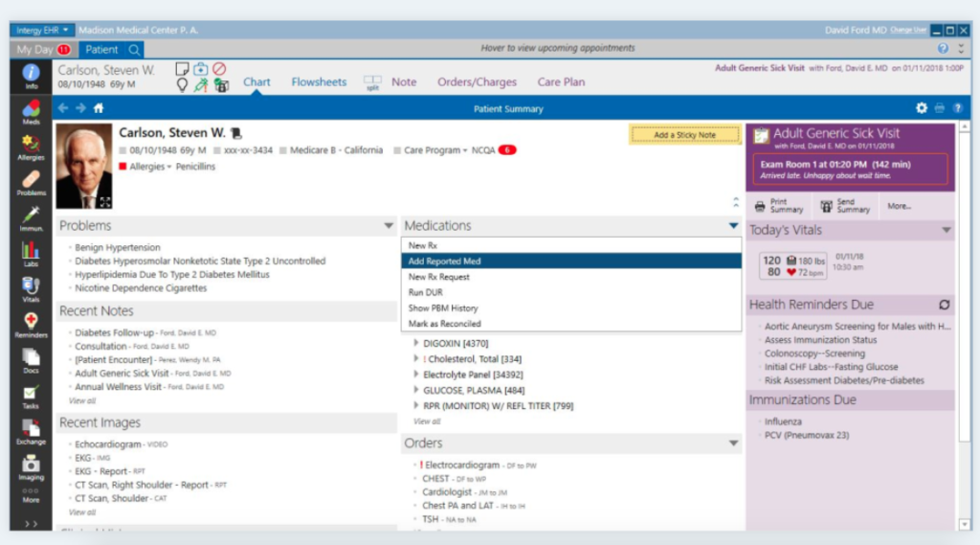Click Change User link
The width and height of the screenshot is (980, 545).
pos(908,30)
